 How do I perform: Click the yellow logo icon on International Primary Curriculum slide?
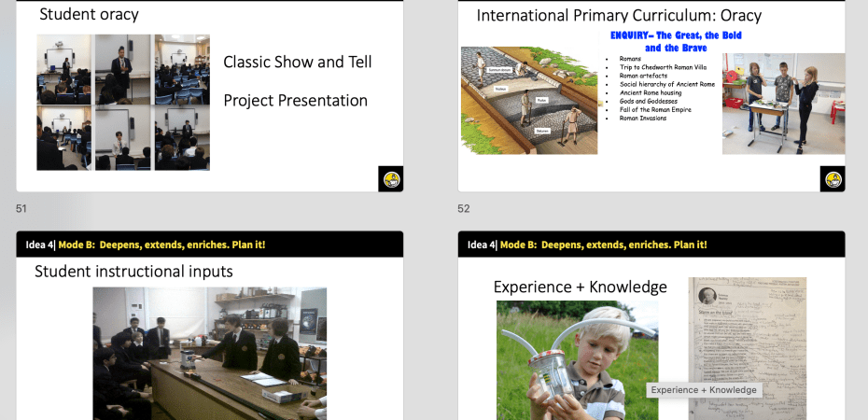(833, 179)
